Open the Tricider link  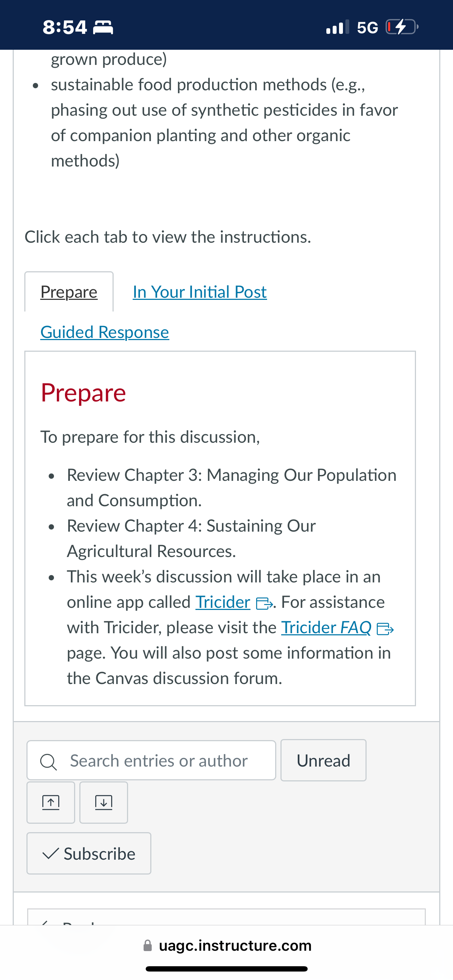tap(223, 602)
